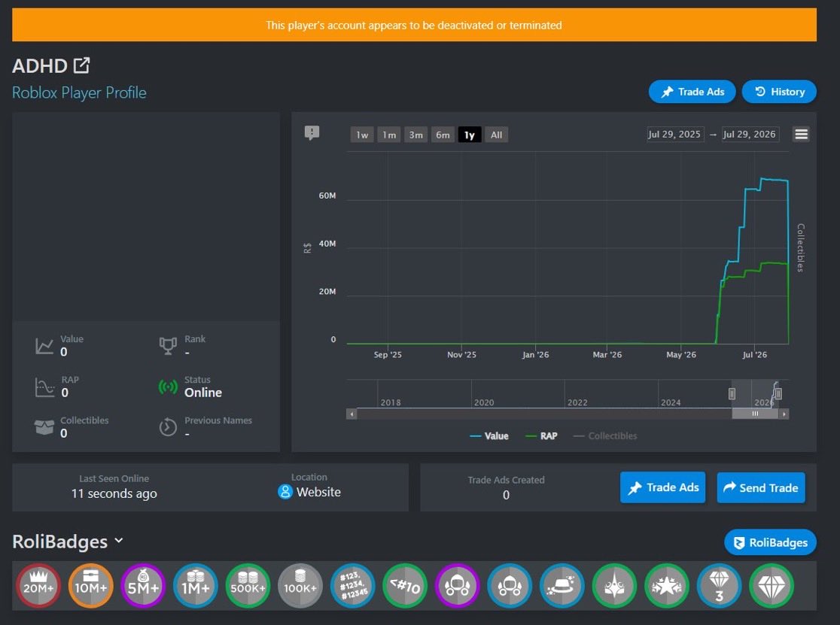Viewport: 840px width, 625px height.
Task: Click the 5M+ money bag RoliBadge
Action: point(143,586)
